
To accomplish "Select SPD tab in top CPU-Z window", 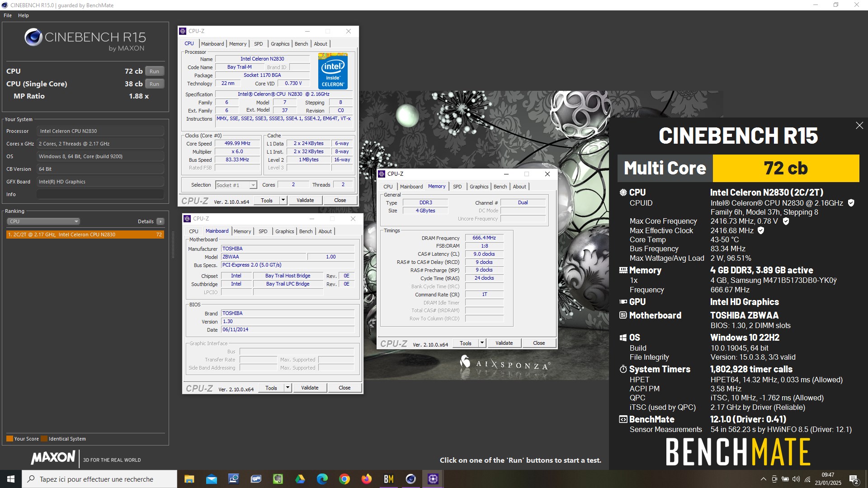I will coord(258,44).
